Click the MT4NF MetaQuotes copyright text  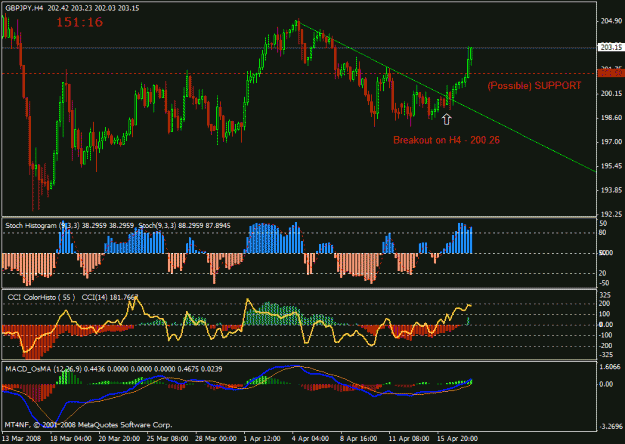click(x=88, y=425)
